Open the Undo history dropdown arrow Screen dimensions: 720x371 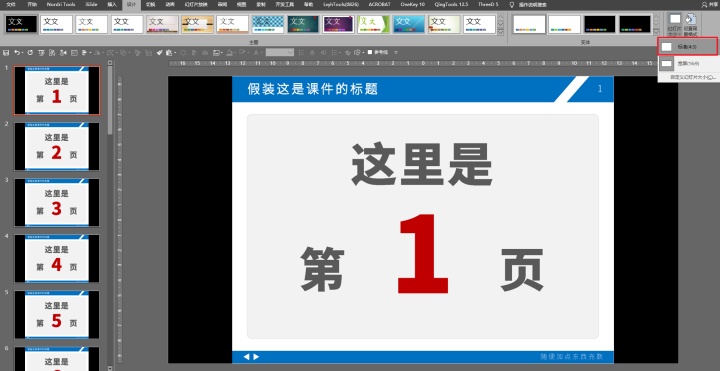point(22,52)
